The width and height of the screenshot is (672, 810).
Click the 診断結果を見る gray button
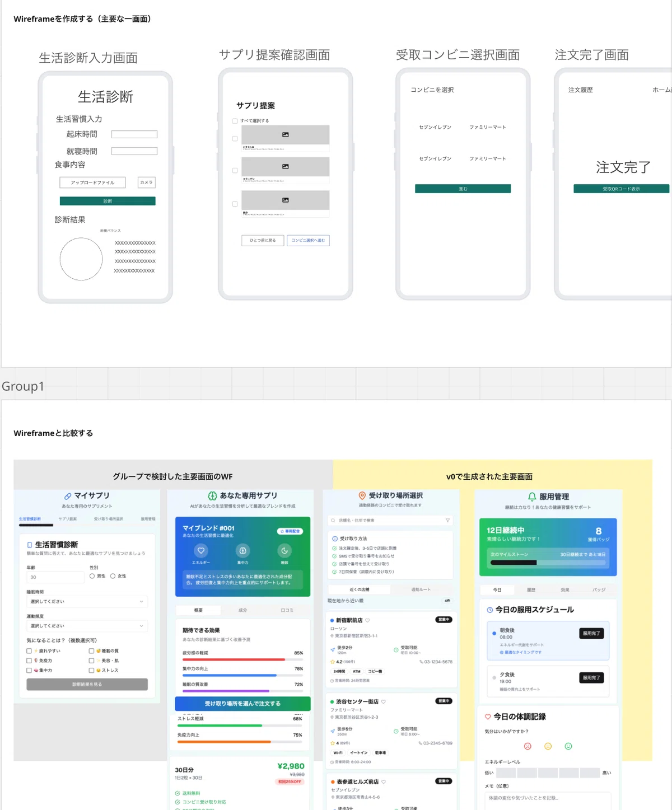pos(87,685)
